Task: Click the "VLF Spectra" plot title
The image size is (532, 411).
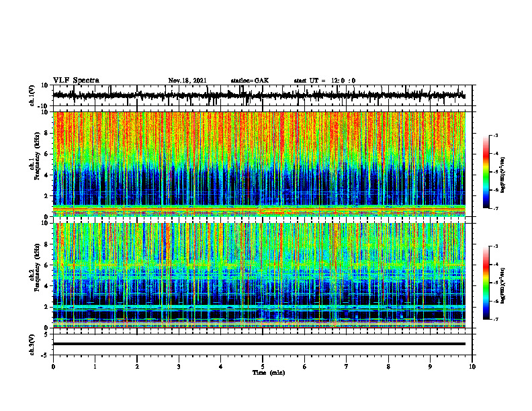Action: pos(76,81)
